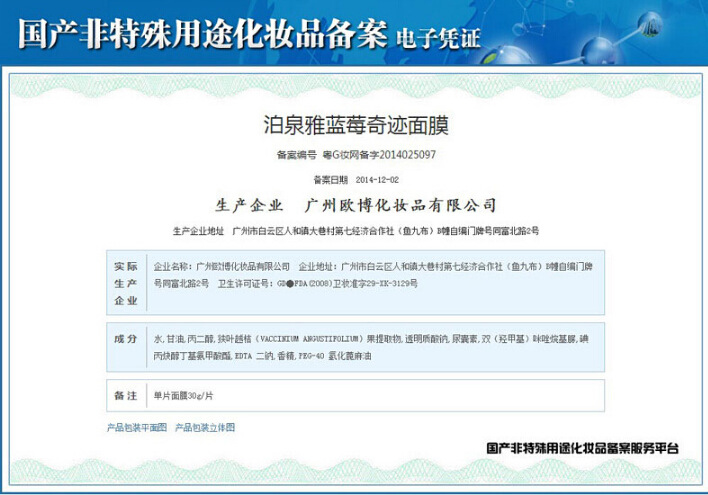Click the filing number 粤G妆网备字2014025097
The width and height of the screenshot is (708, 495).
click(x=379, y=155)
